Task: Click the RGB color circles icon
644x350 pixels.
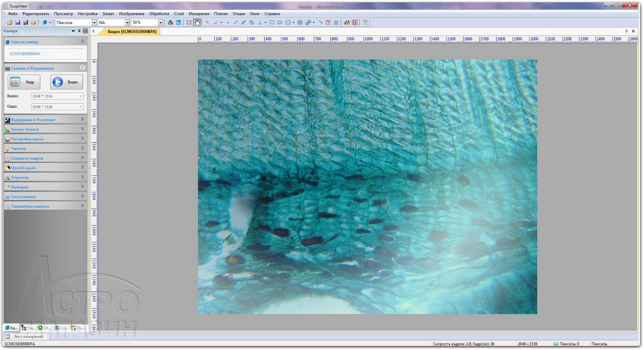Action: click(x=170, y=23)
